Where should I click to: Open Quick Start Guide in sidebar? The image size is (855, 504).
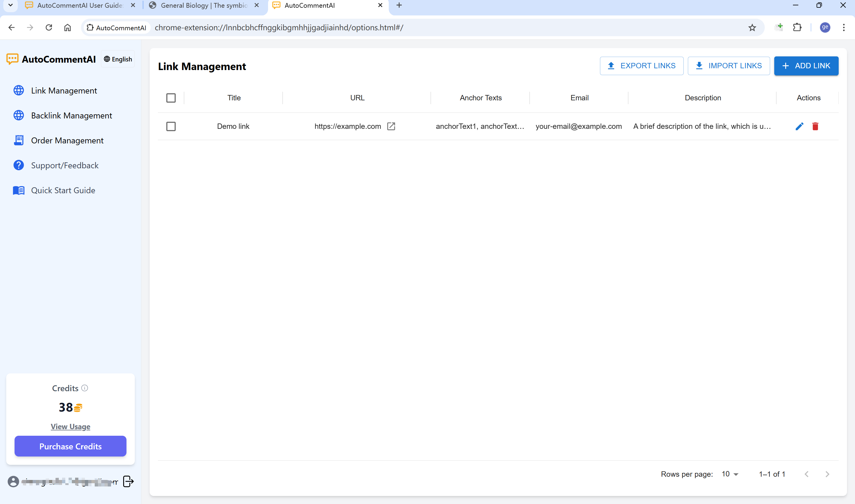pos(63,190)
